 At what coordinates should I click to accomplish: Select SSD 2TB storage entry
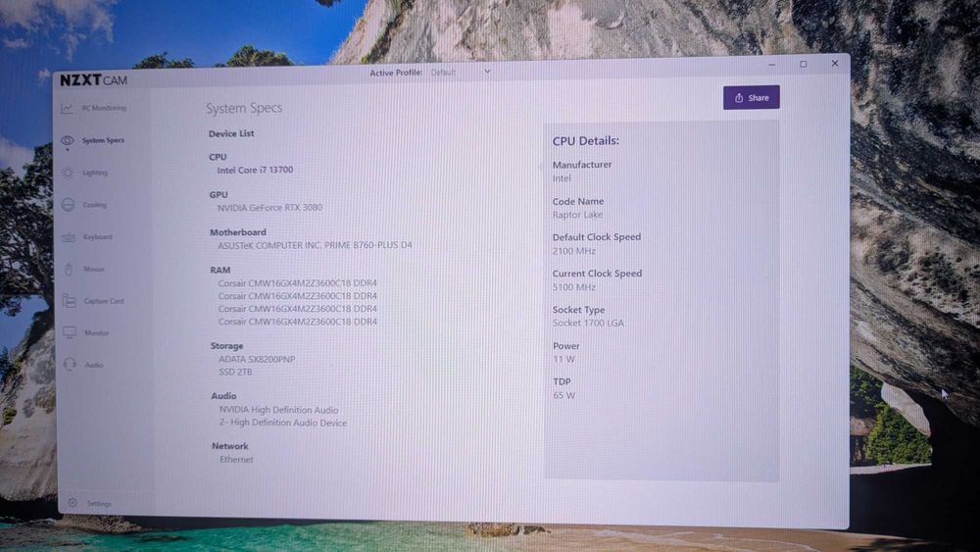(235, 372)
